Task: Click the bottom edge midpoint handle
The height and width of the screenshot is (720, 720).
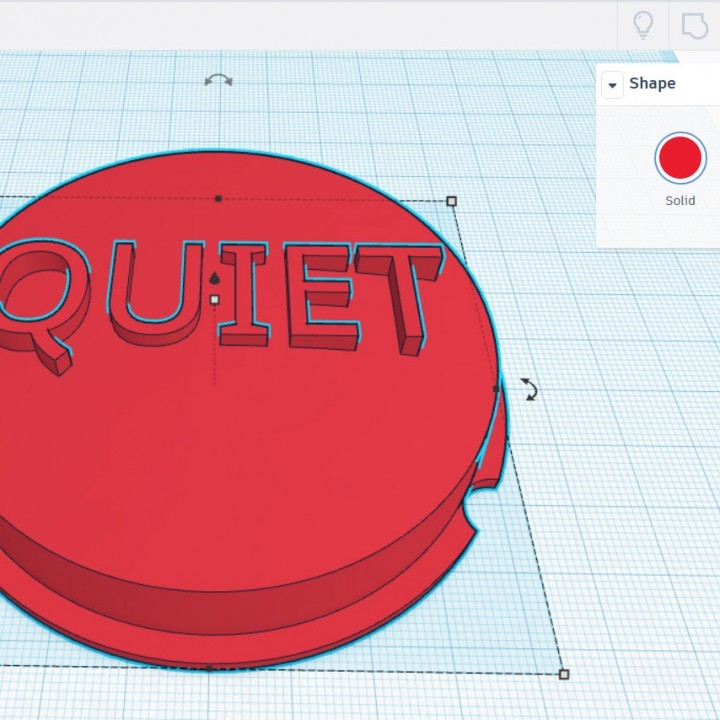Action: (208, 669)
